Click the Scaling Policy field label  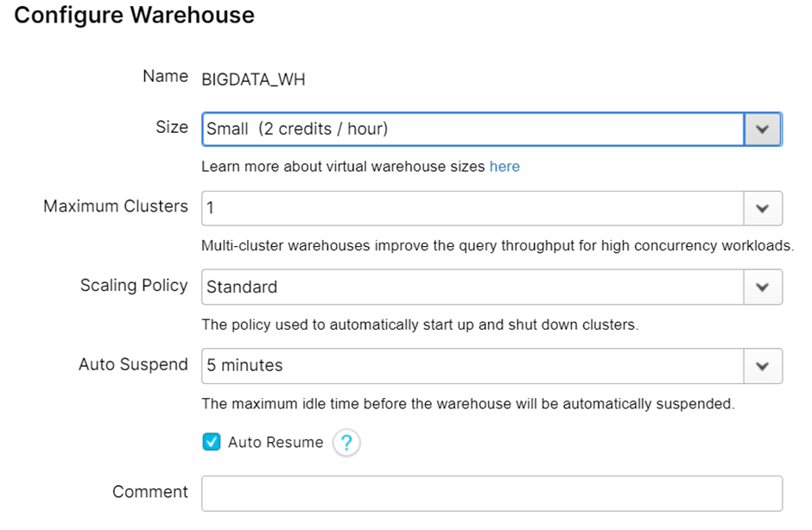(134, 285)
